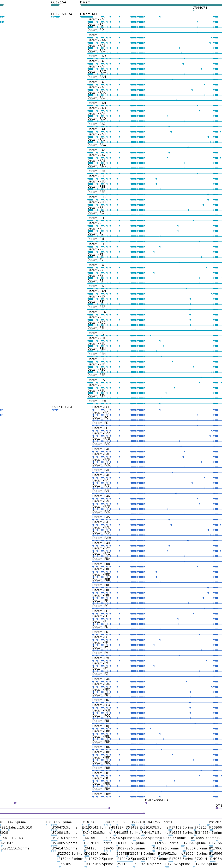Click the Dscam-RAH transcript label
This screenshot has height=868, width=222.
[97, 77]
